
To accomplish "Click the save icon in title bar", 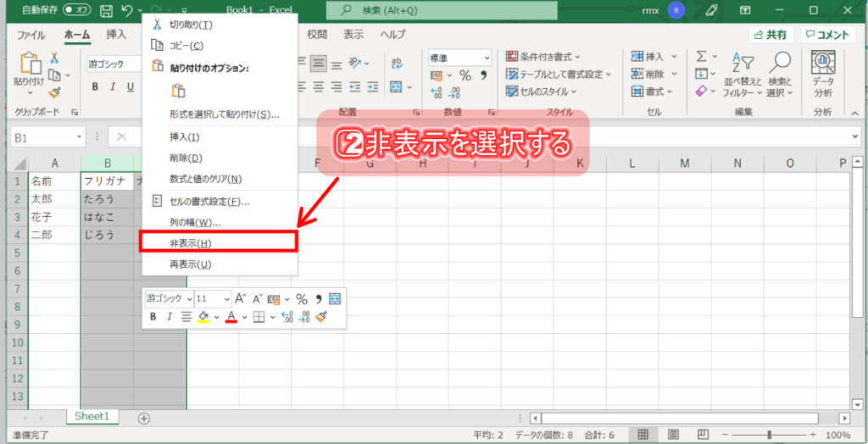I will coord(106,10).
